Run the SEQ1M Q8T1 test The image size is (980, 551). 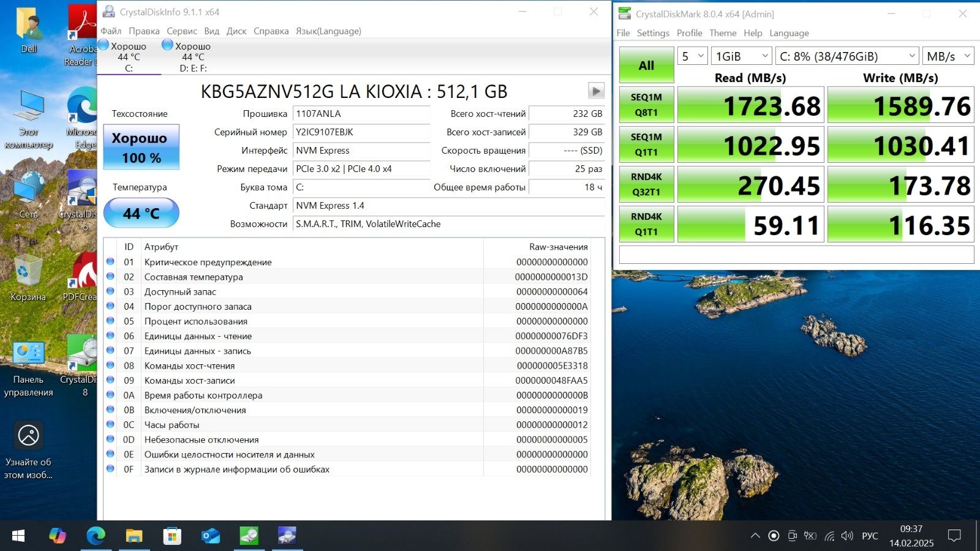click(x=646, y=105)
